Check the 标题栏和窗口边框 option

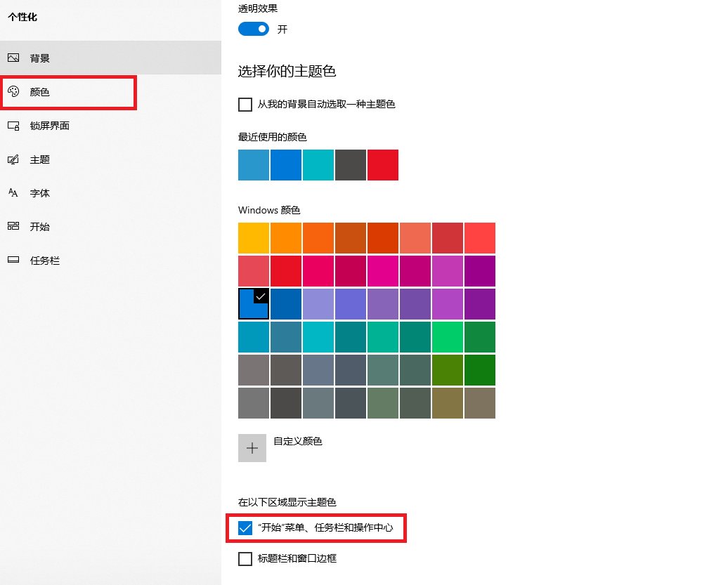(x=245, y=558)
